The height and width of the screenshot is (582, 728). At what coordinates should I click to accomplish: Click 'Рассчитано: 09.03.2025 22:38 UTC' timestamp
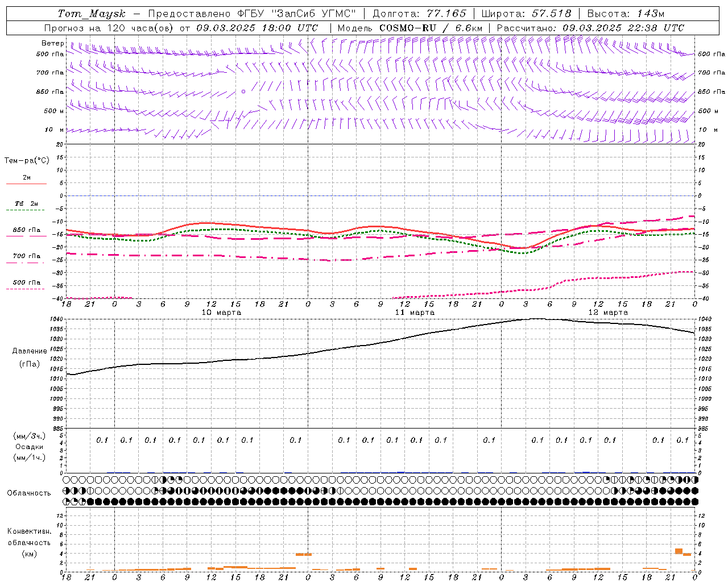[x=590, y=28]
